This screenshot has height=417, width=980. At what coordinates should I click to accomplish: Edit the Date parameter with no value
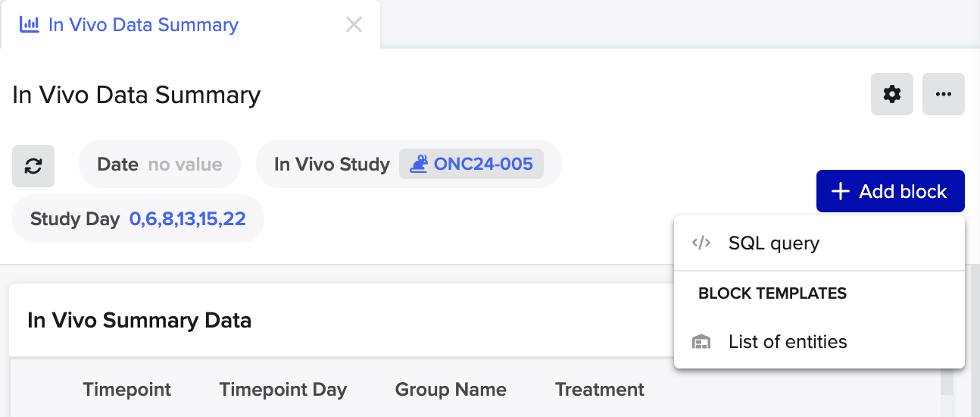pyautogui.click(x=160, y=165)
